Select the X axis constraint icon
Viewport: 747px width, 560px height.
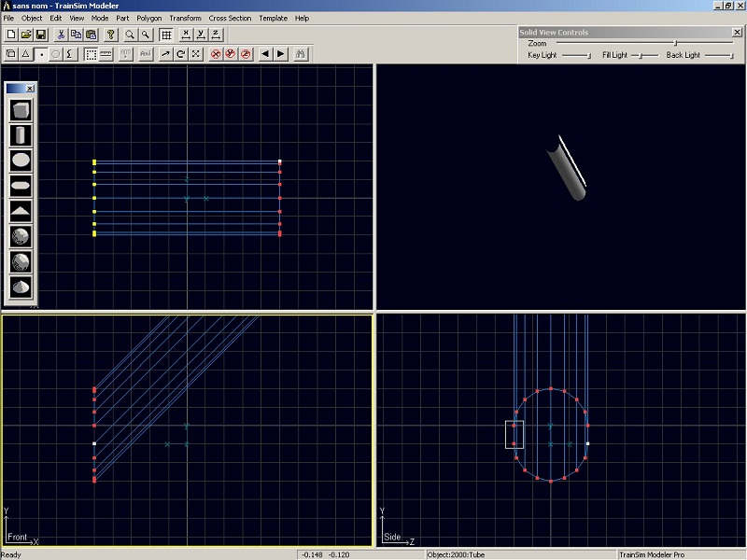click(x=186, y=35)
